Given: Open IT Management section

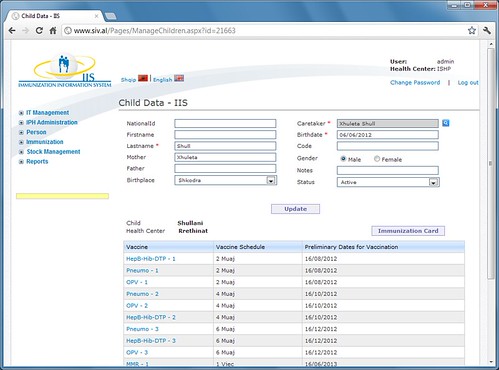Looking at the screenshot, I should [x=48, y=113].
